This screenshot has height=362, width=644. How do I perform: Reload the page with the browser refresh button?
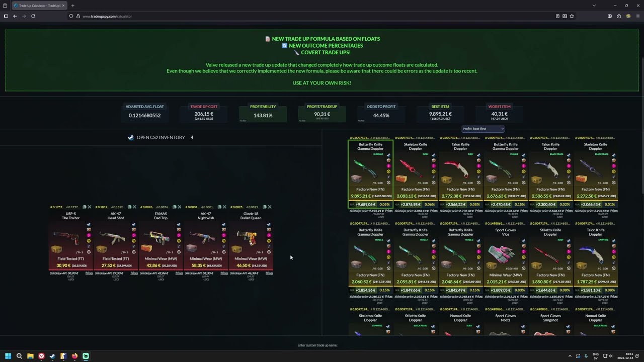point(33,16)
